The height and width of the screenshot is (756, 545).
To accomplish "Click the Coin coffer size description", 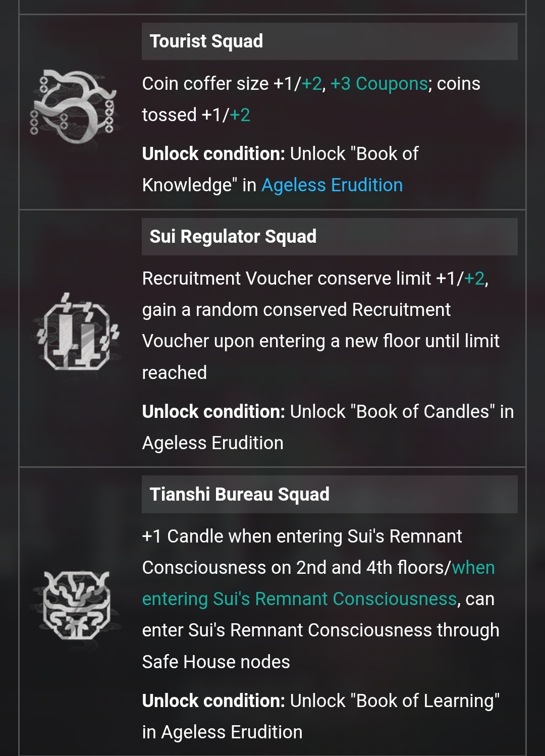I will pyautogui.click(x=311, y=99).
